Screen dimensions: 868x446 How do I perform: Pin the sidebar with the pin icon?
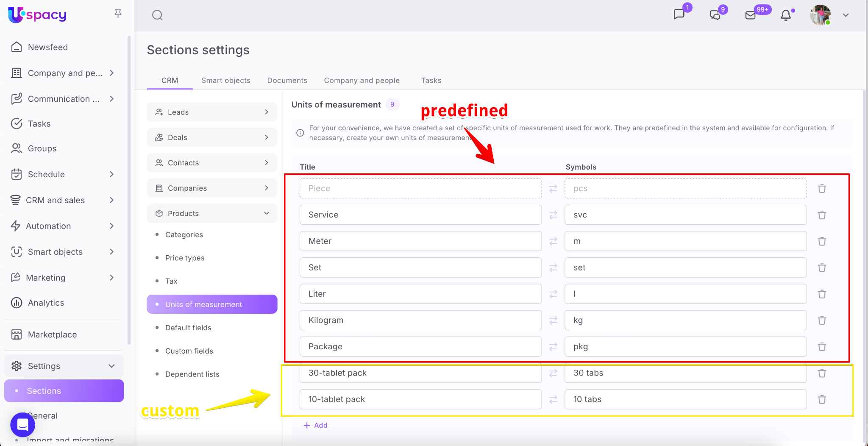pyautogui.click(x=118, y=14)
